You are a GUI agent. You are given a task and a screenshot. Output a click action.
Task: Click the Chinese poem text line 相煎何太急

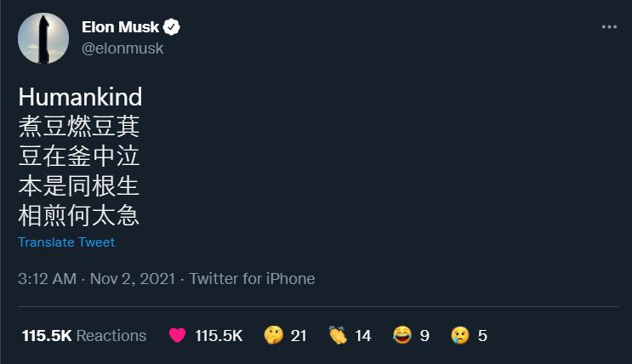pyautogui.click(x=78, y=215)
